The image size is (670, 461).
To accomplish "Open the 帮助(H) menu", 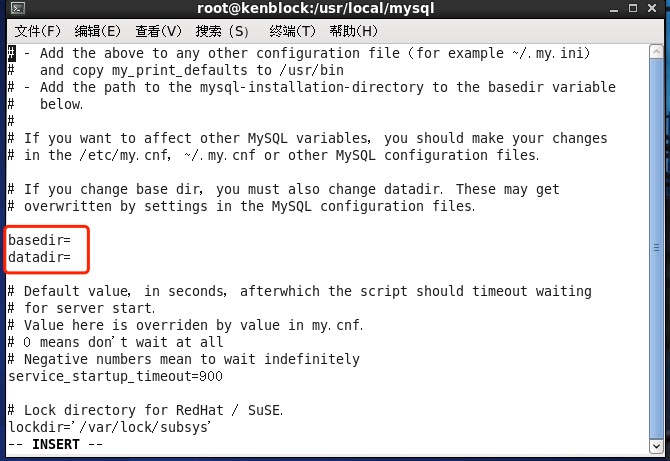I will [353, 31].
